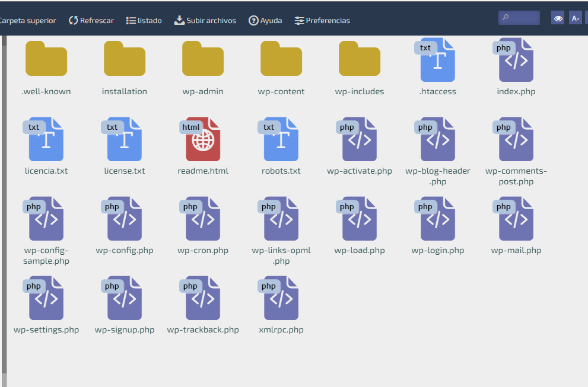Screen dimensions: 588x387
Task: Select the wp-settings.php file icon
Action: pos(43,298)
